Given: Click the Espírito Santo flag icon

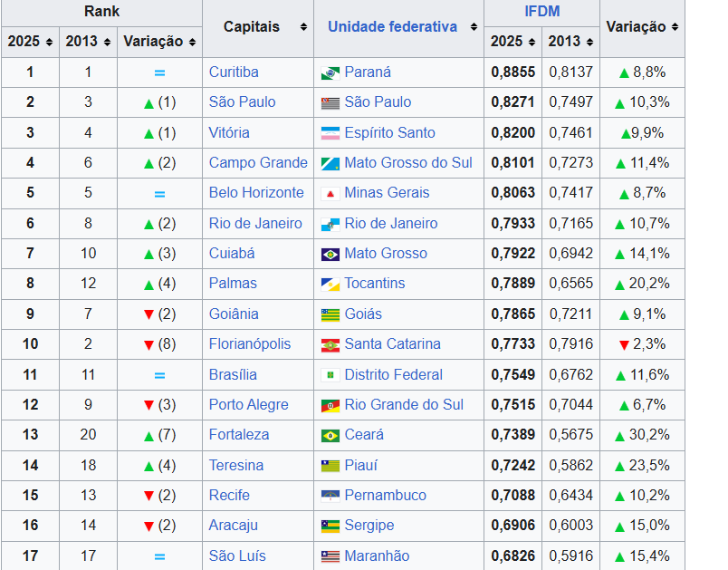Looking at the screenshot, I should click(330, 133).
